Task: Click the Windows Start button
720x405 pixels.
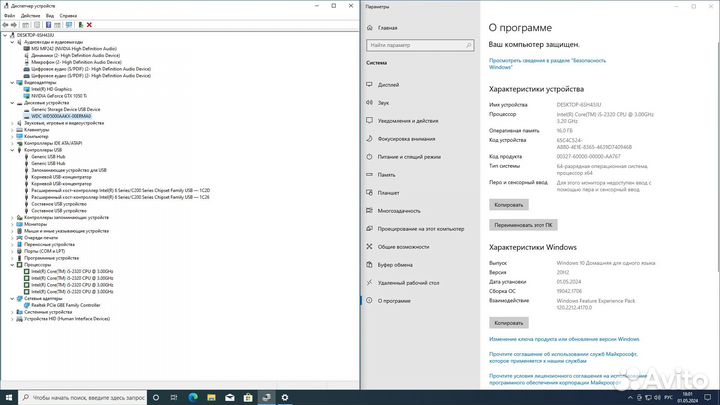Action: [9, 398]
